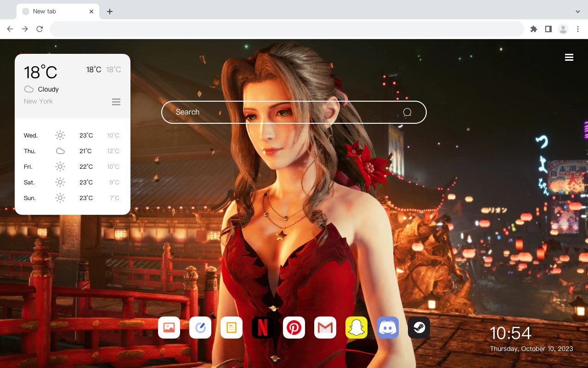Click the search magnifier icon
The image size is (588, 368).
click(407, 112)
